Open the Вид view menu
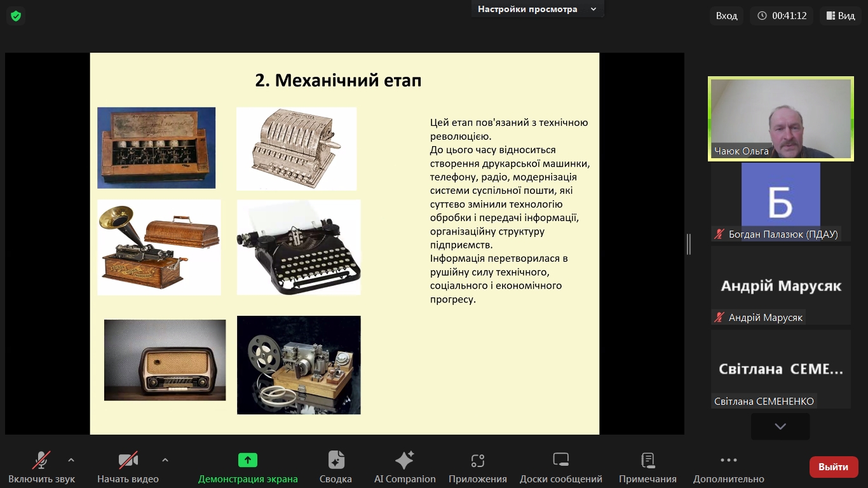Viewport: 868px width, 488px height. pyautogui.click(x=840, y=16)
